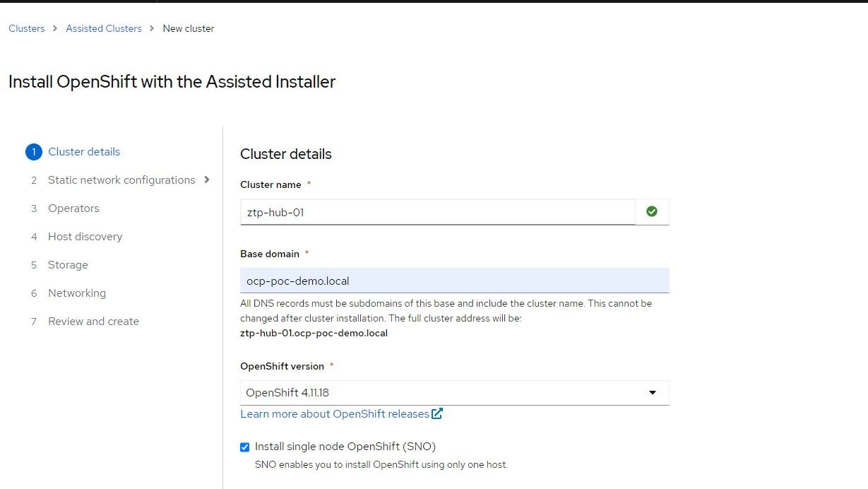Go to Static network configurations step
This screenshot has height=489, width=868.
[121, 180]
